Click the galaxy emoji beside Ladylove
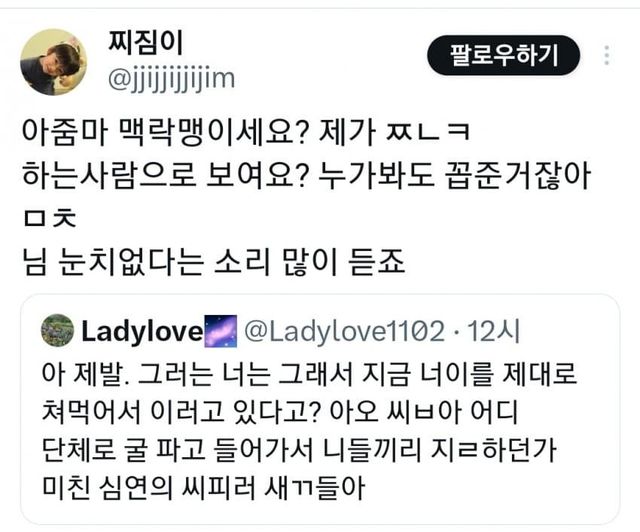The image size is (640, 532). pos(220,331)
